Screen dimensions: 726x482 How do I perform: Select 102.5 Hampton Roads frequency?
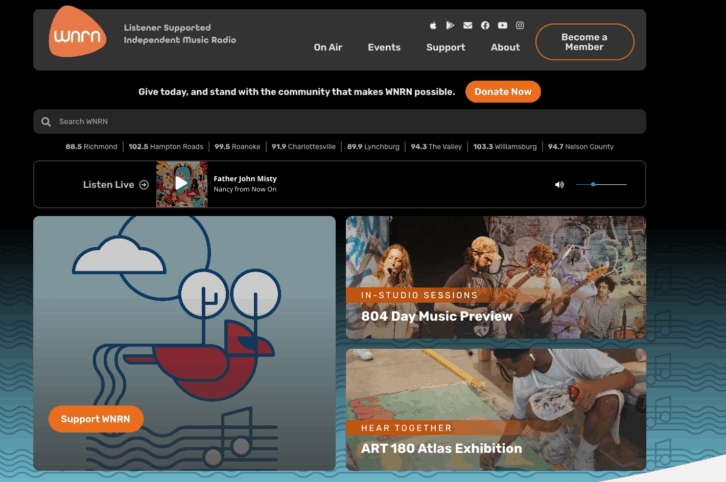(x=166, y=147)
